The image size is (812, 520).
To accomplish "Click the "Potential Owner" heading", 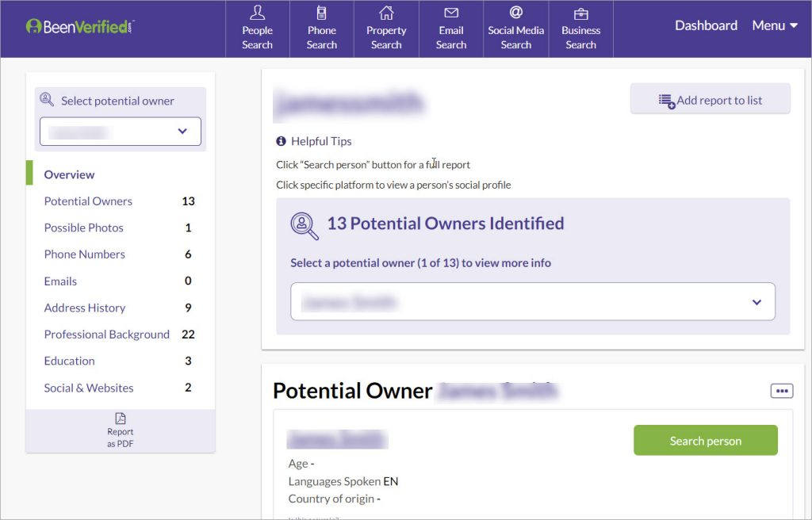I will (352, 391).
